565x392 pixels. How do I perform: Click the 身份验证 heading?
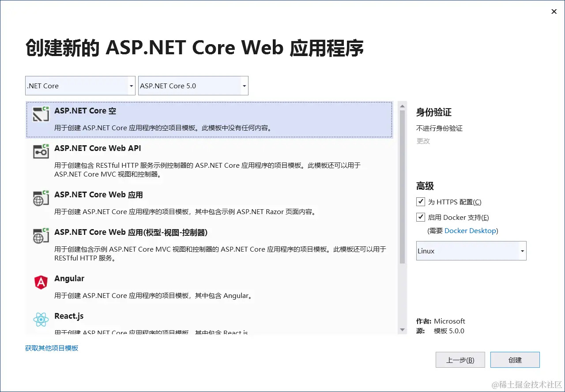(x=434, y=113)
